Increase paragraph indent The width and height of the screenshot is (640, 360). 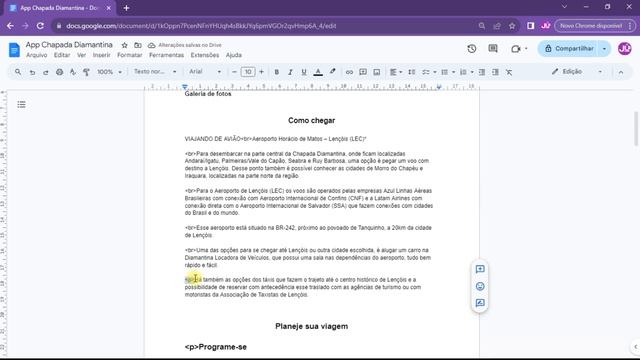(496, 72)
